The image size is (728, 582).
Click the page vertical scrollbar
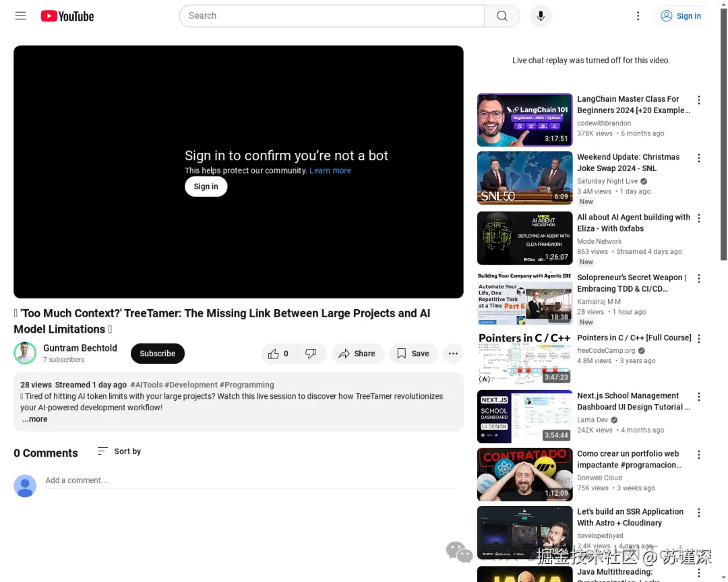point(723,135)
